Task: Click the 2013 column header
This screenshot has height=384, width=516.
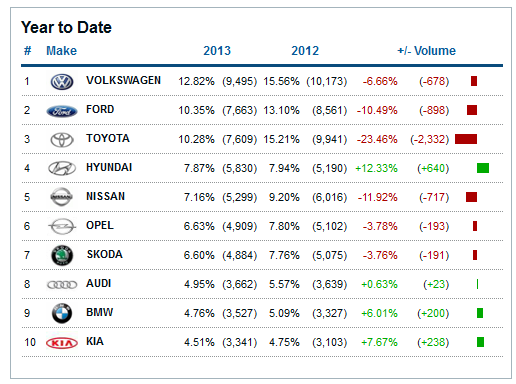Action: click(217, 51)
